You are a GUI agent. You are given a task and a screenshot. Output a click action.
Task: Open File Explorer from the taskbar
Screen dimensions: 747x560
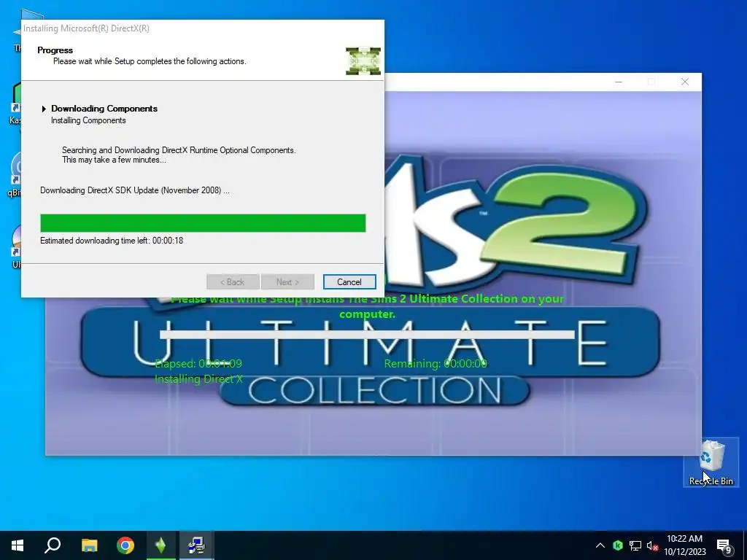click(89, 545)
